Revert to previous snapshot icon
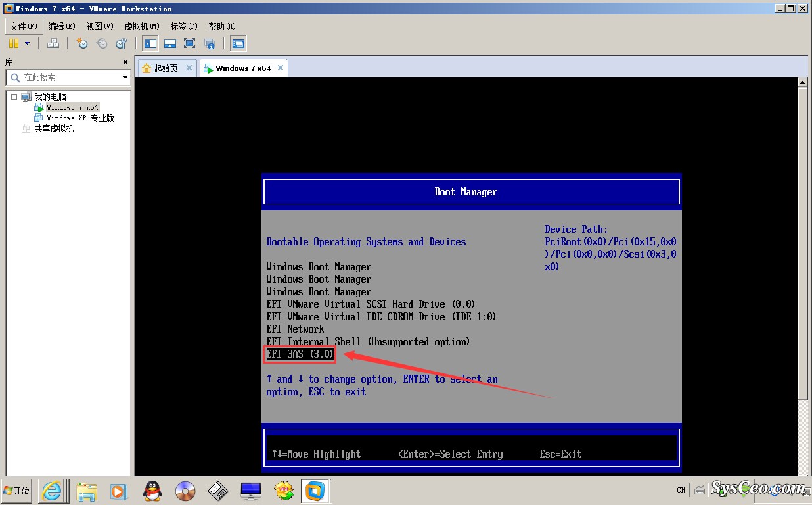The height and width of the screenshot is (505, 812). pyautogui.click(x=102, y=43)
